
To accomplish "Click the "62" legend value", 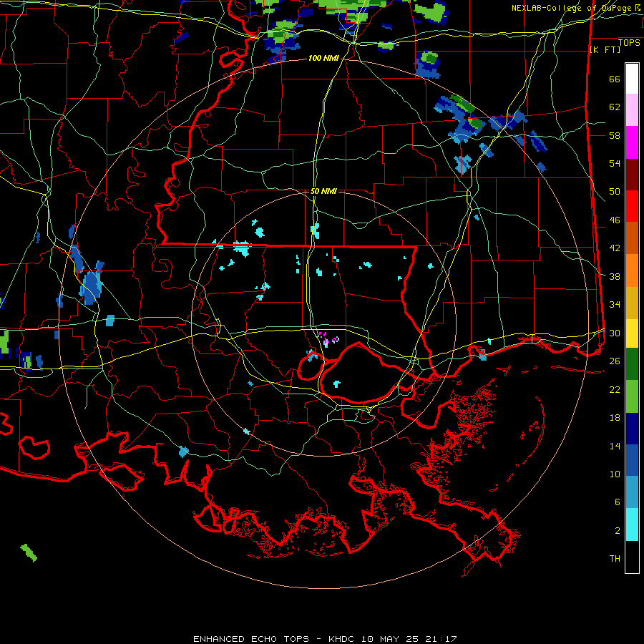I will tap(615, 107).
